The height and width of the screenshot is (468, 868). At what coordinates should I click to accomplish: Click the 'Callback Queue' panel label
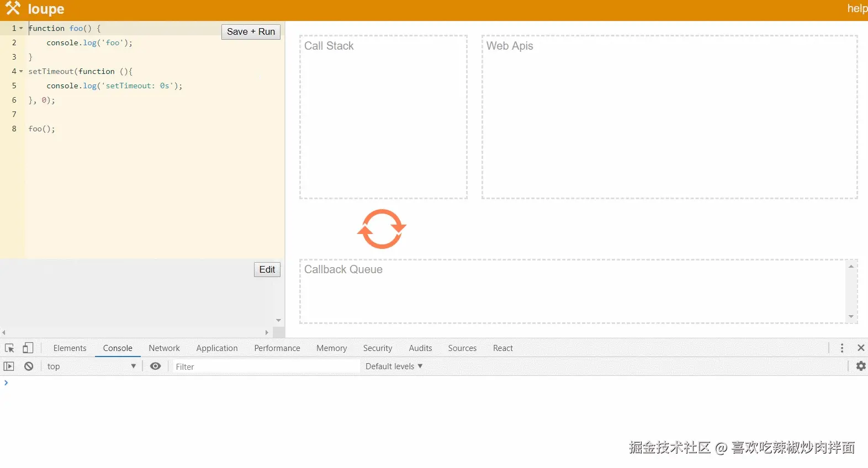(343, 269)
